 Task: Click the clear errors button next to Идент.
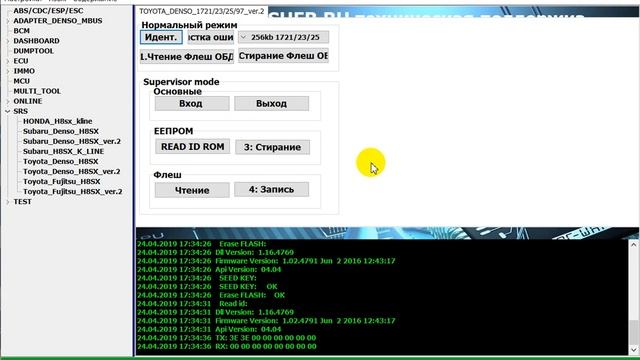[x=211, y=37]
